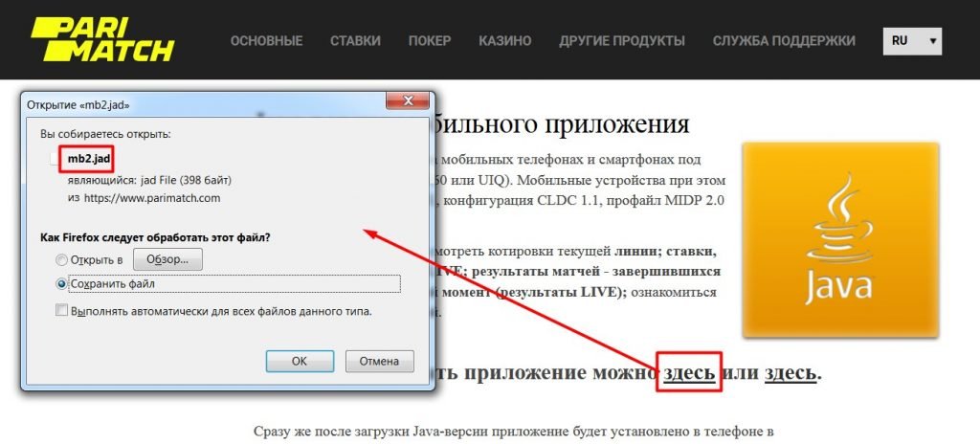This screenshot has width=980, height=444.
Task: Click the Java logo image
Action: click(840, 240)
